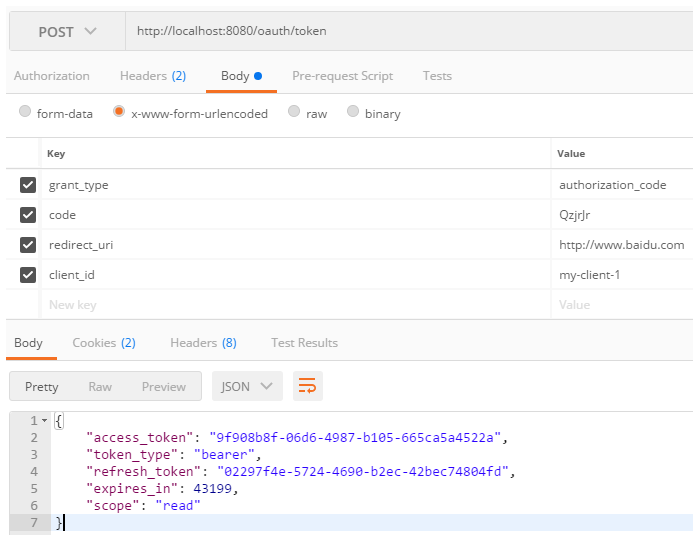
Task: Click the client_id key cell
Action: pyautogui.click(x=296, y=275)
